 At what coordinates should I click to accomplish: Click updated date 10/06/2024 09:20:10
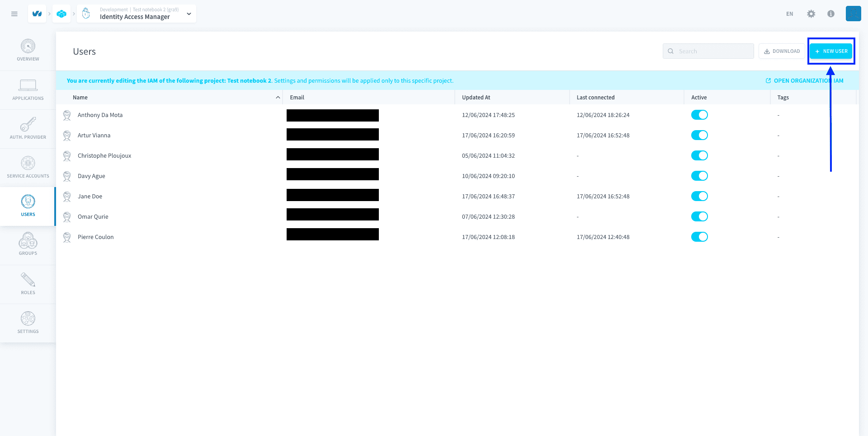pos(488,176)
